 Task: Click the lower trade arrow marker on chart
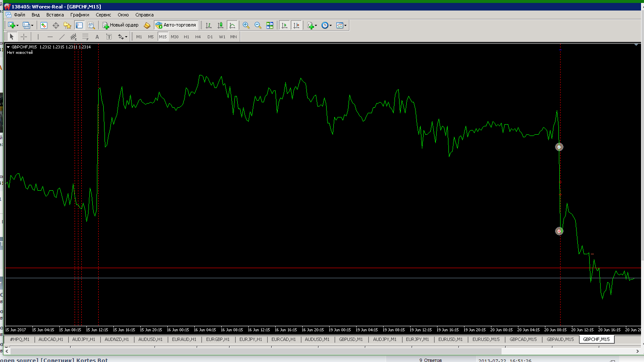559,231
